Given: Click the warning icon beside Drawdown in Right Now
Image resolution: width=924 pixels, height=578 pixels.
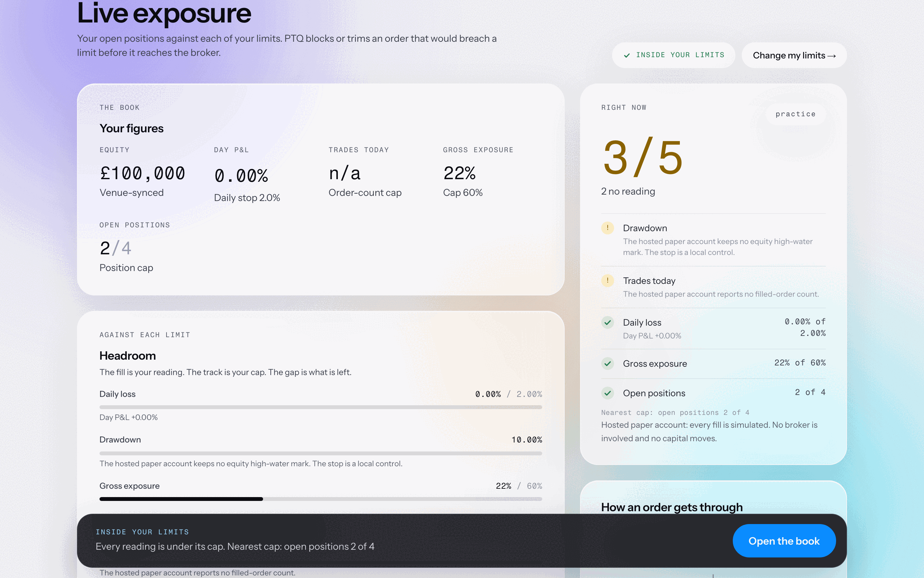Looking at the screenshot, I should tap(607, 228).
